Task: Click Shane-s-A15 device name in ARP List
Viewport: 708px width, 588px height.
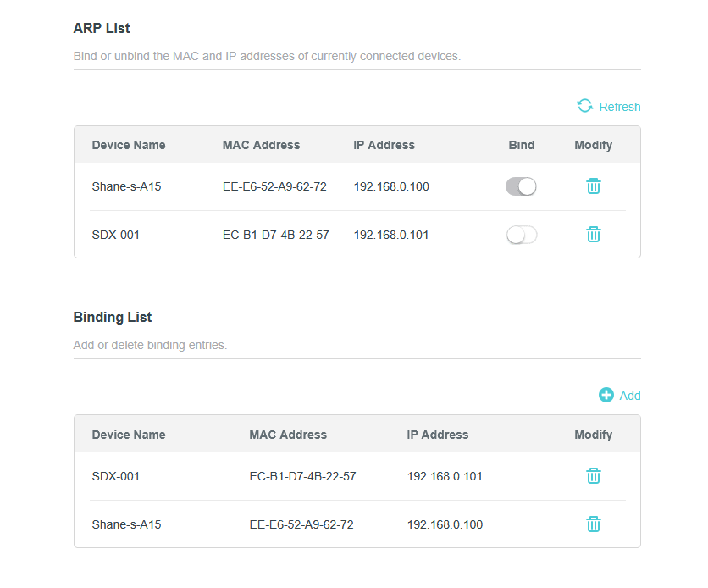Action: tap(126, 186)
